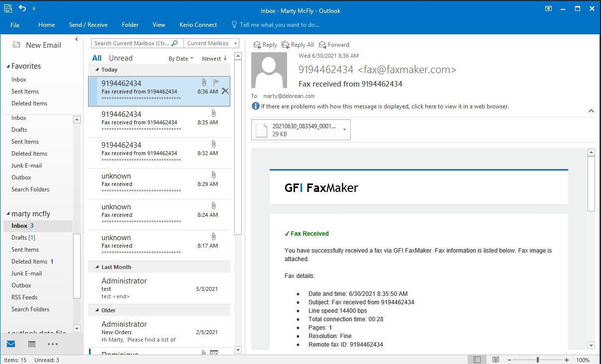Toggle the Newest sort order
This screenshot has width=601, height=364.
click(x=214, y=59)
